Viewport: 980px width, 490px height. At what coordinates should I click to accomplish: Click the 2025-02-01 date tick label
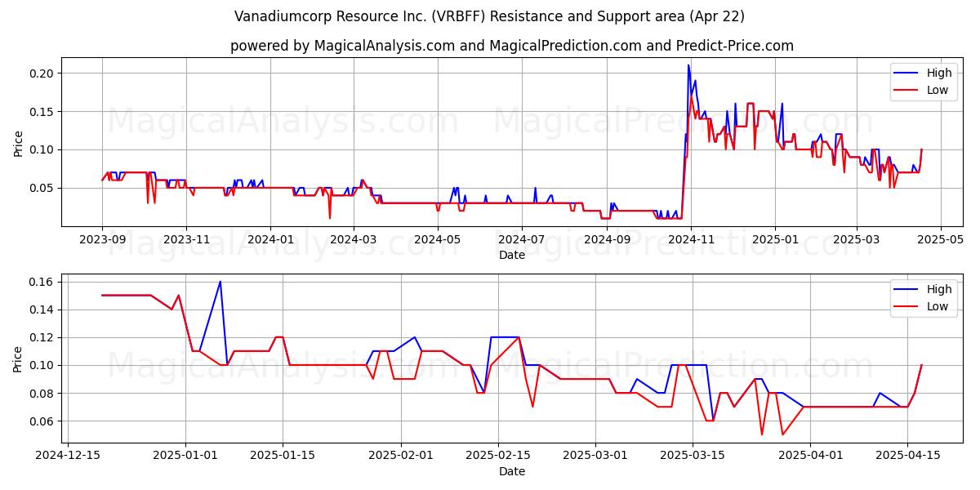click(401, 456)
